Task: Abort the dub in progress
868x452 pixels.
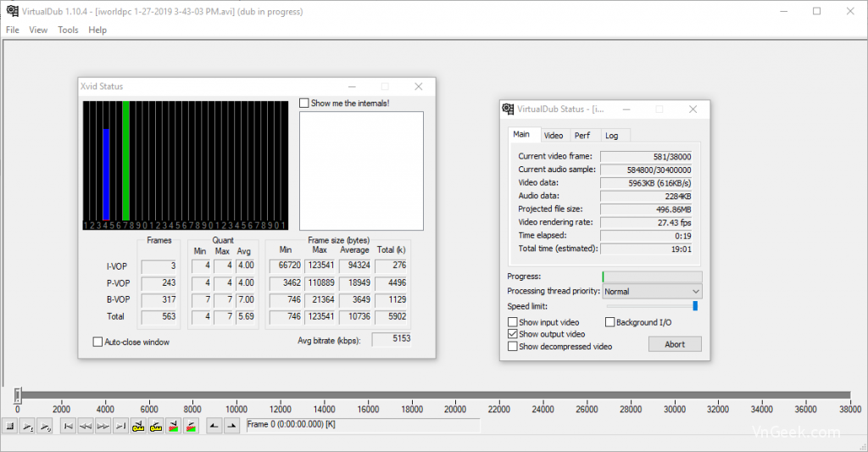Action: click(x=675, y=344)
